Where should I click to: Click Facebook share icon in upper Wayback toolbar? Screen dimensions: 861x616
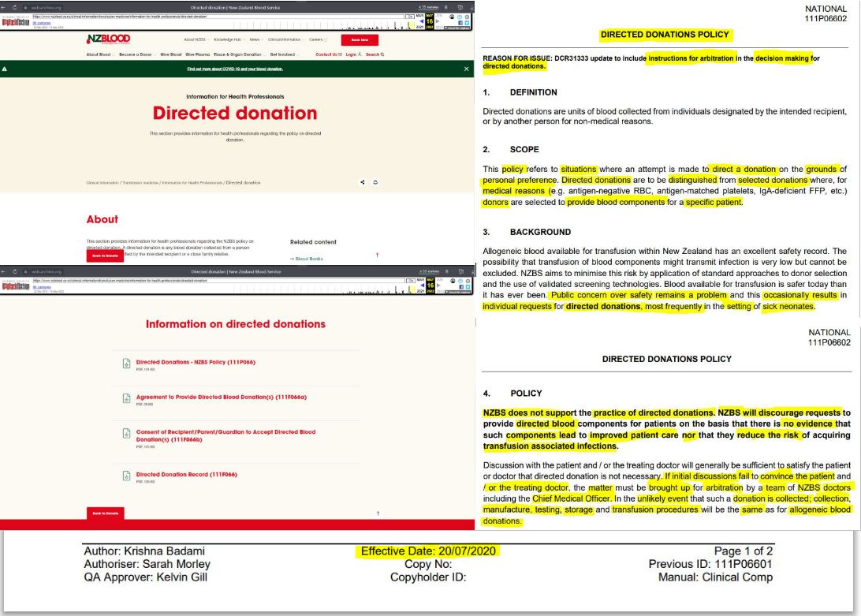460,23
